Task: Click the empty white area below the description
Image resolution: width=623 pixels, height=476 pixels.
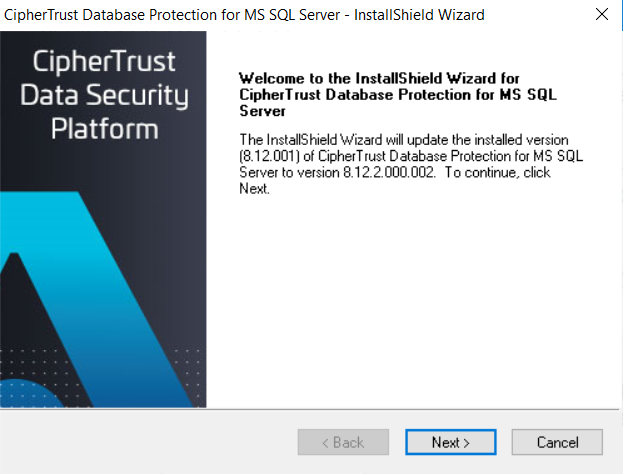Action: 412,302
